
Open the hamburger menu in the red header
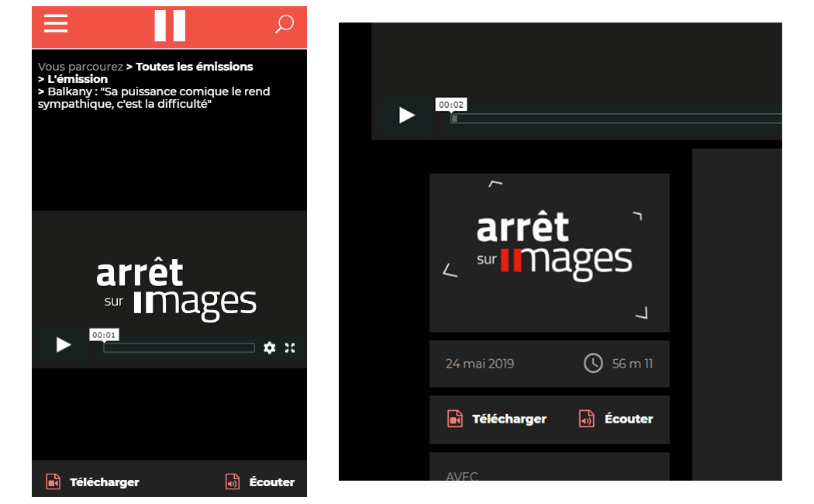click(56, 24)
